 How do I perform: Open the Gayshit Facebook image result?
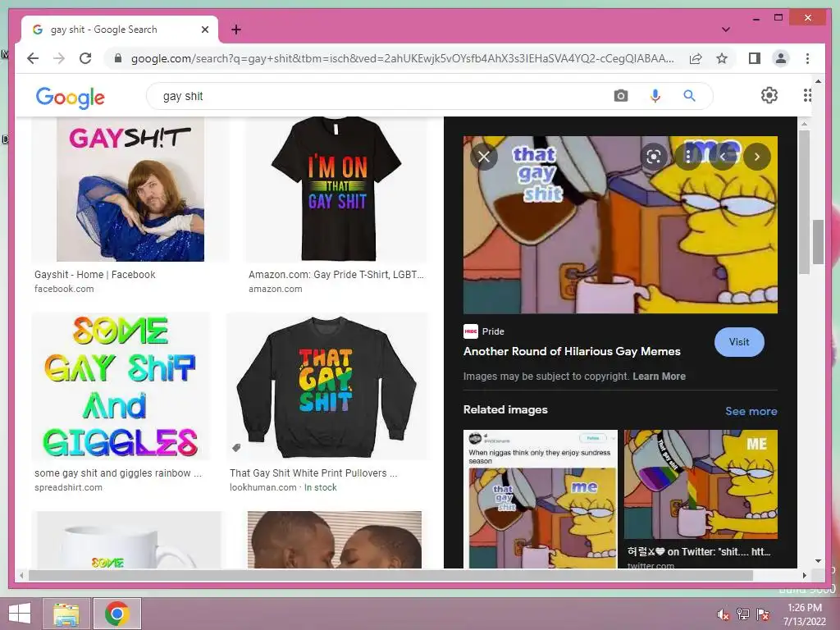pyautogui.click(x=130, y=189)
